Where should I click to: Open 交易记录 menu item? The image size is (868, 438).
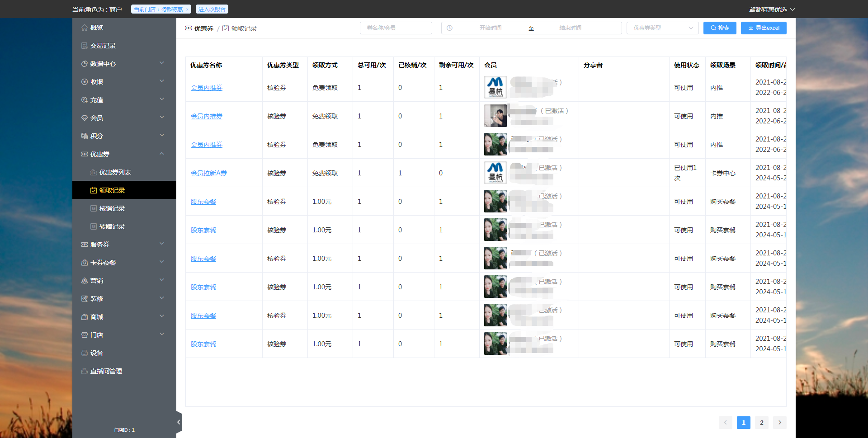click(x=124, y=46)
